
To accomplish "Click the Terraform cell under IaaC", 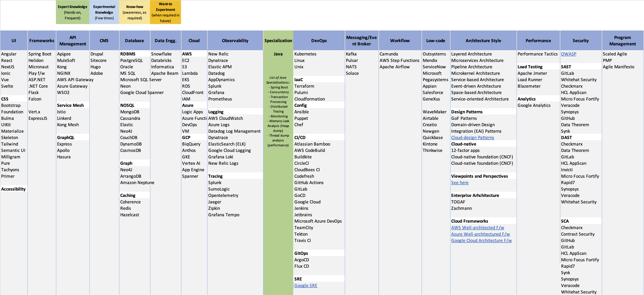I will tap(304, 86).
